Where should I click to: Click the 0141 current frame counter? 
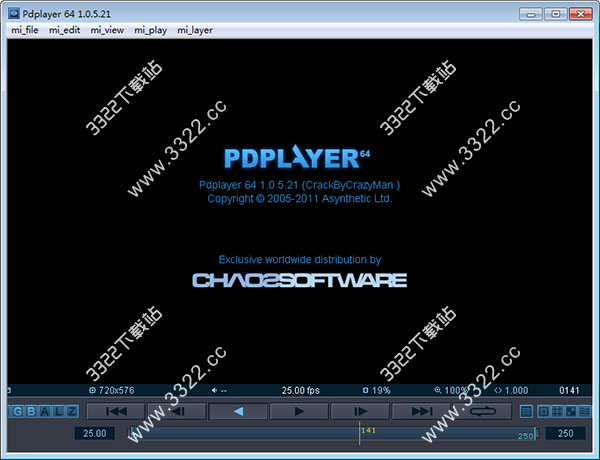click(x=569, y=390)
